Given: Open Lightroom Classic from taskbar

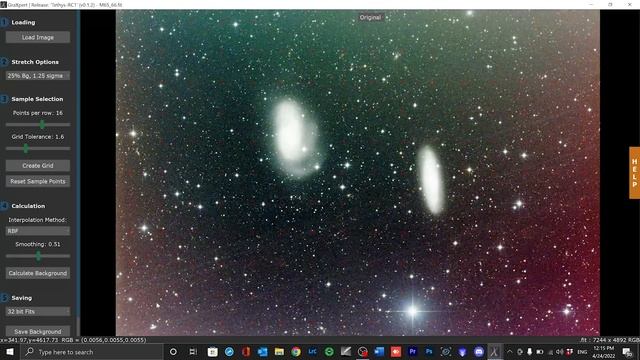Looking at the screenshot, I should tap(313, 352).
